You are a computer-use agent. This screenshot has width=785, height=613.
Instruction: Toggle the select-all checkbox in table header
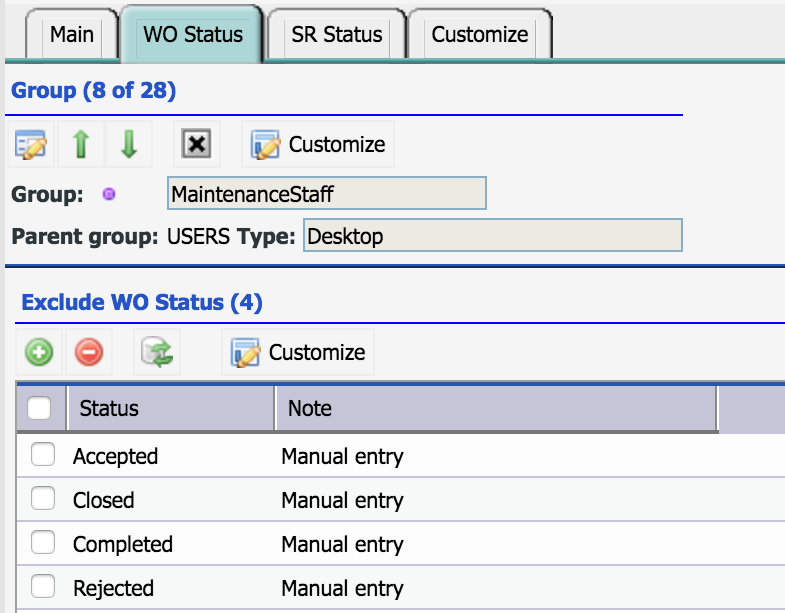39,408
